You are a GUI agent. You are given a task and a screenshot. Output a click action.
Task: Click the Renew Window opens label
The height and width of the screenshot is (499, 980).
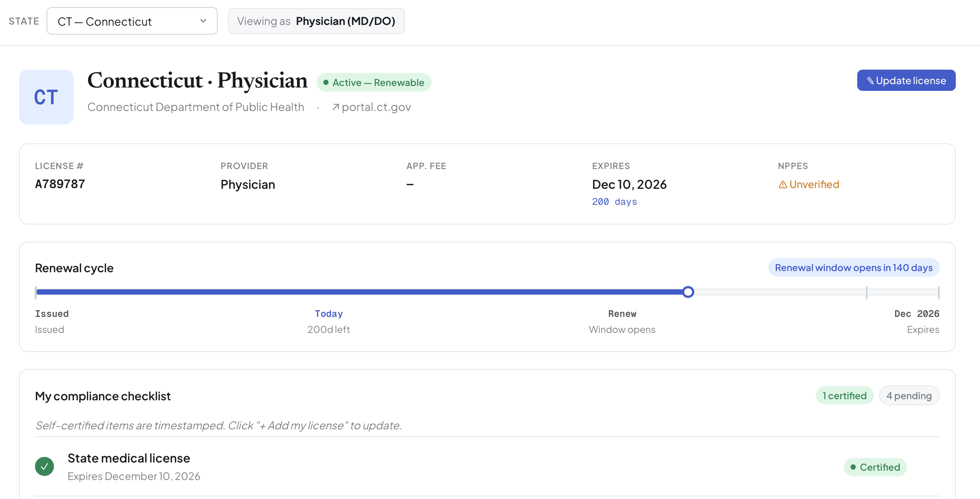point(622,321)
